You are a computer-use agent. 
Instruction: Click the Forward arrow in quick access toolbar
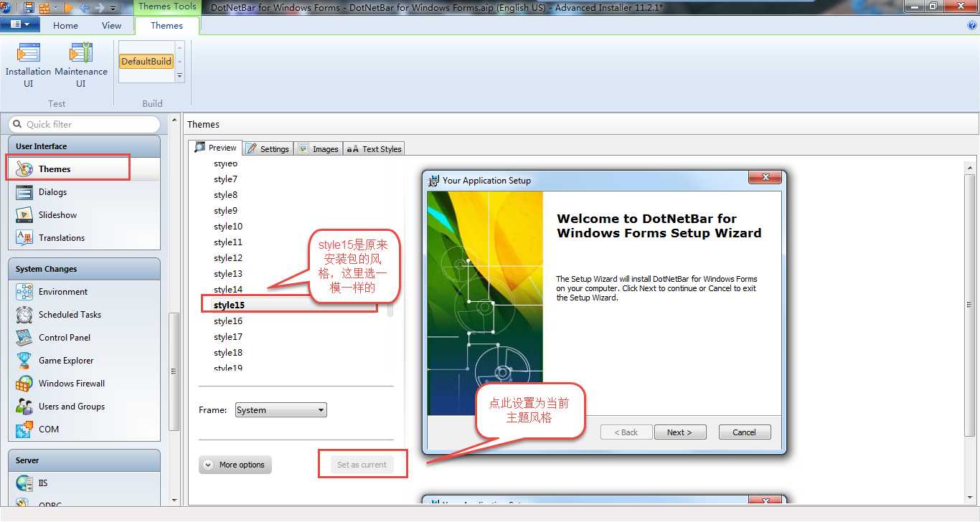[x=100, y=8]
